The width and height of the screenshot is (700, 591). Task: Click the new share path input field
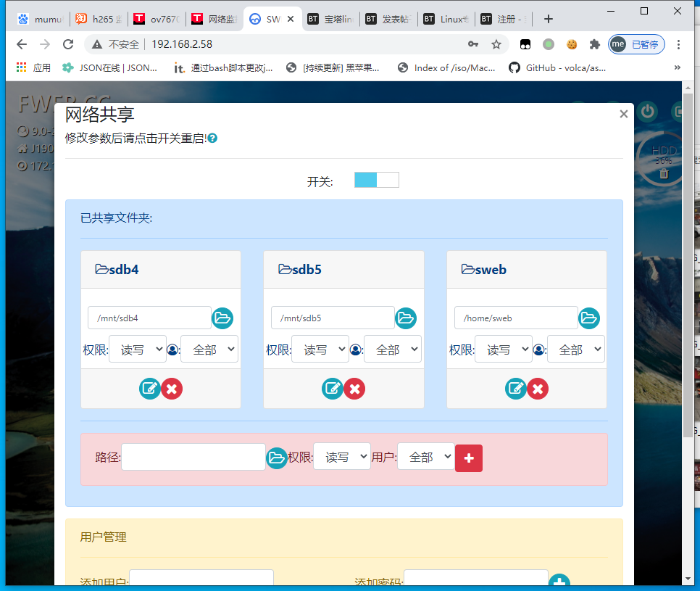tap(193, 458)
